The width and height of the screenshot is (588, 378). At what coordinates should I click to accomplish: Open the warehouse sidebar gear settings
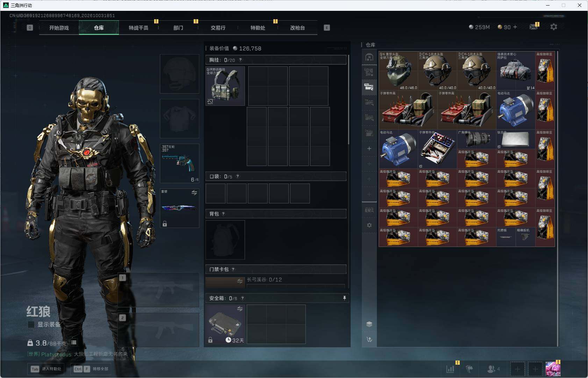click(x=369, y=225)
